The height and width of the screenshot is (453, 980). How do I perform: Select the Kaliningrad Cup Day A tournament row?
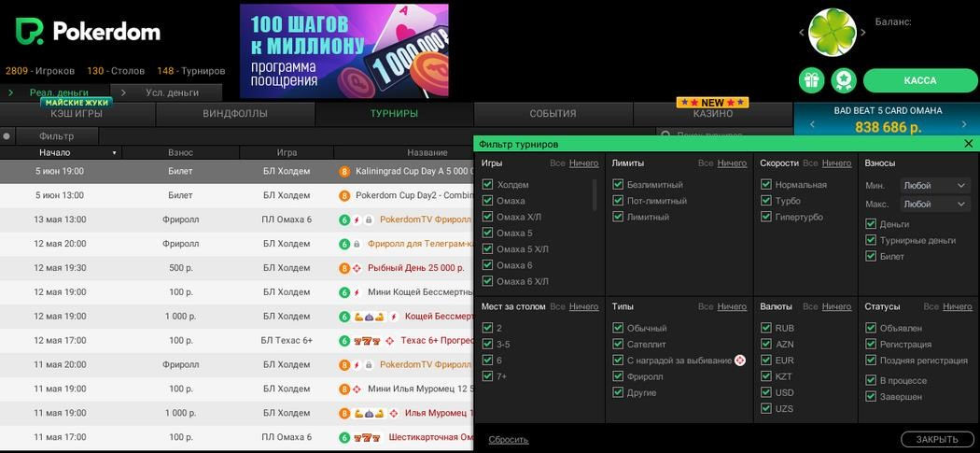point(236,172)
